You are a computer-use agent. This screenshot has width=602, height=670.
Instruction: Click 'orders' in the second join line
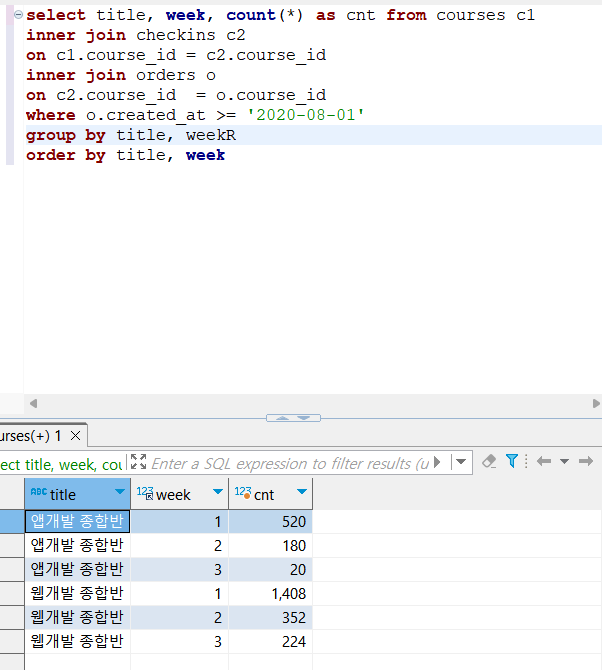click(166, 75)
